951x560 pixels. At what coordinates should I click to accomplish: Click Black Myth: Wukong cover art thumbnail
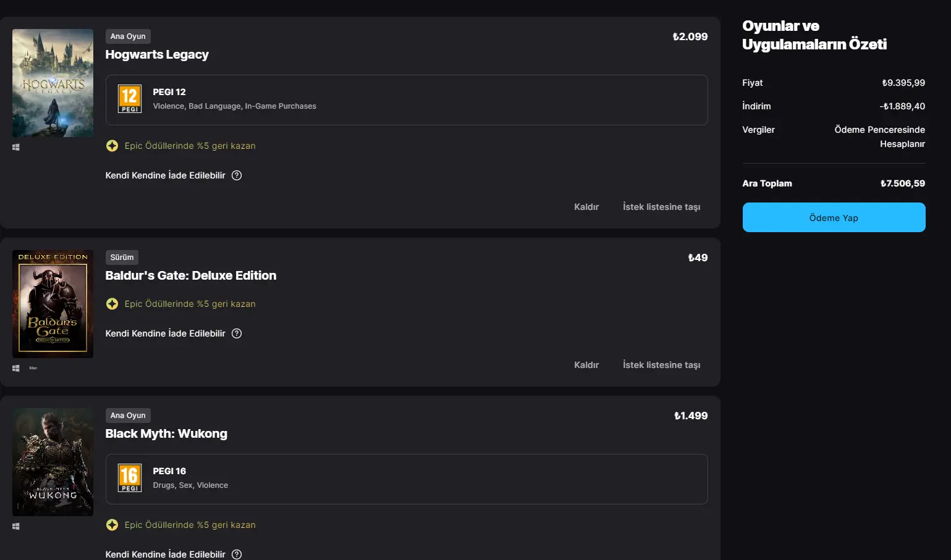(x=53, y=462)
